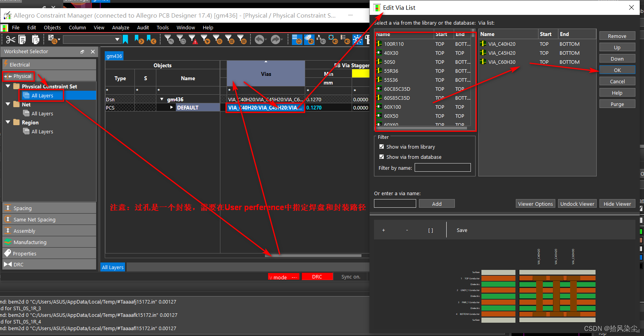The height and width of the screenshot is (336, 644).
Task: Click the Undo arrow icon
Action: (x=259, y=40)
